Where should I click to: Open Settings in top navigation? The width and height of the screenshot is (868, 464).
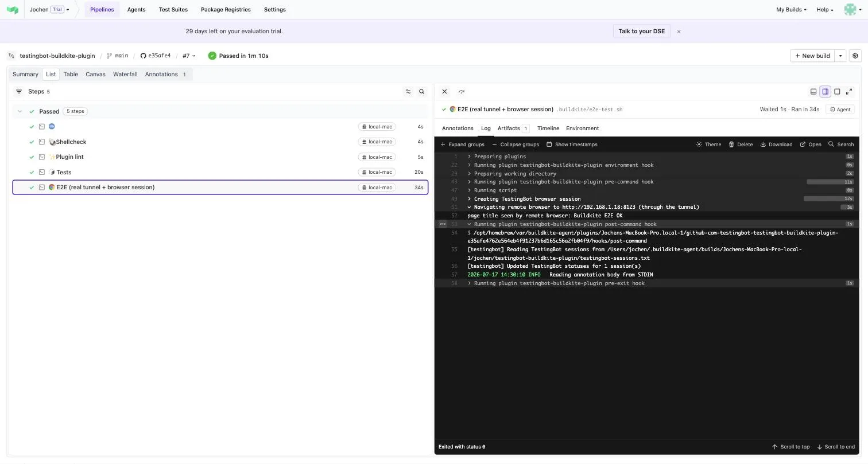click(x=274, y=10)
